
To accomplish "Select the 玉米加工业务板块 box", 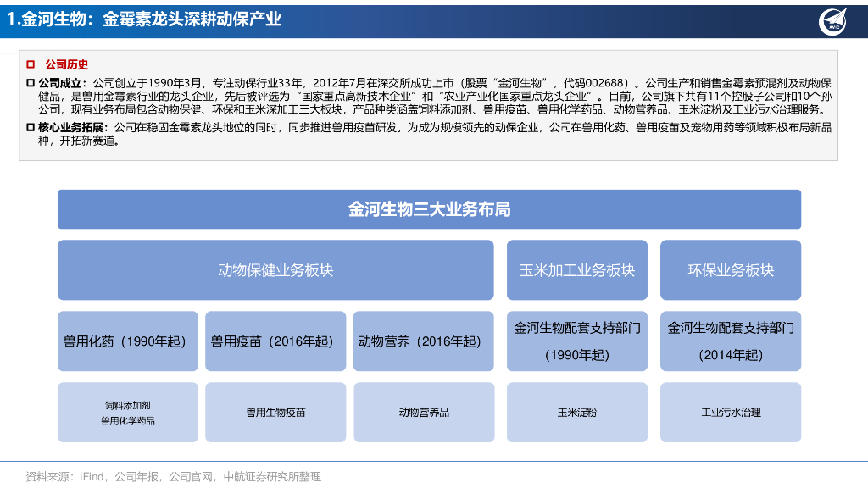I will click(576, 270).
